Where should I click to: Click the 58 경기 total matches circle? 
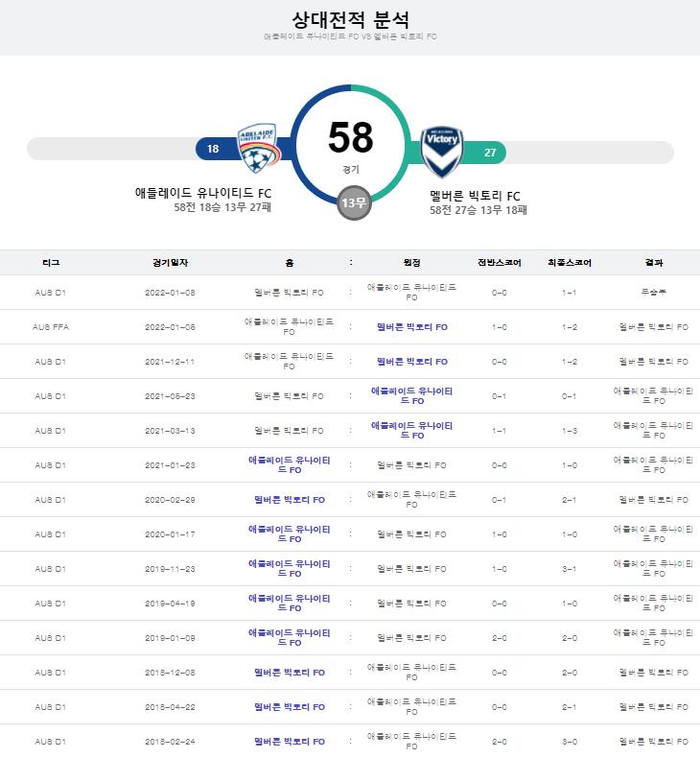click(351, 145)
